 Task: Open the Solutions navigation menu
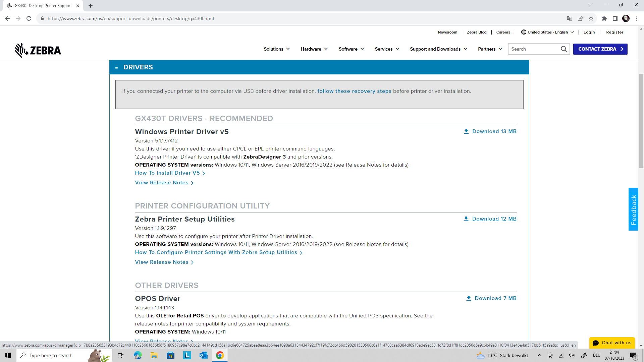click(276, 49)
